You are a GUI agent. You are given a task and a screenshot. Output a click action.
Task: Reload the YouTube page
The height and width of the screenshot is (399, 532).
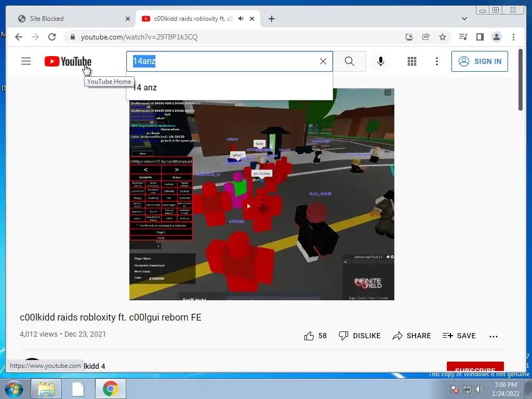point(52,37)
